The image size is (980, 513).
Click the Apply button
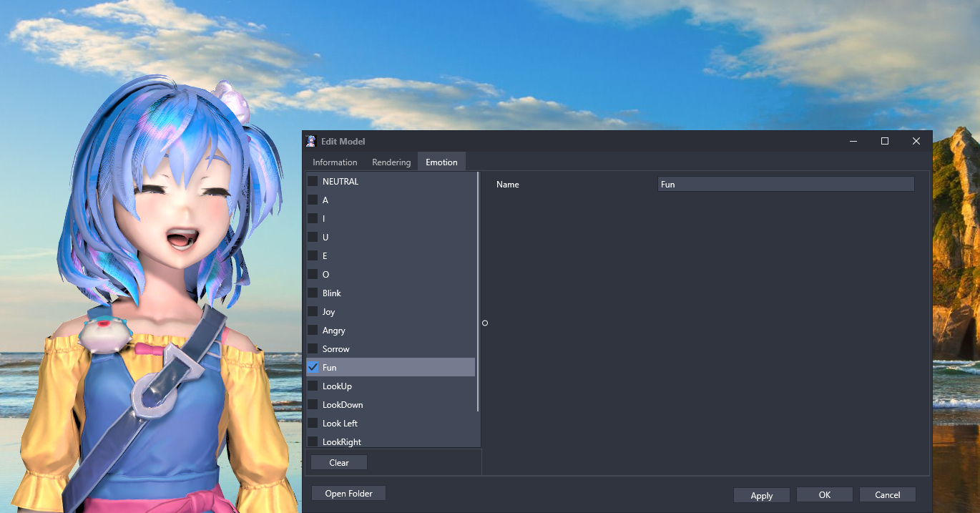(x=762, y=496)
